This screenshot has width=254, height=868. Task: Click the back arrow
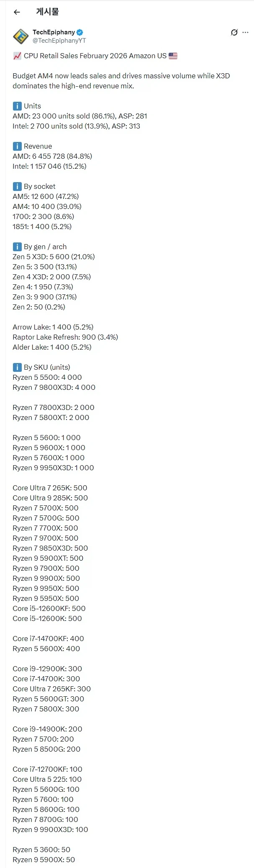[17, 12]
